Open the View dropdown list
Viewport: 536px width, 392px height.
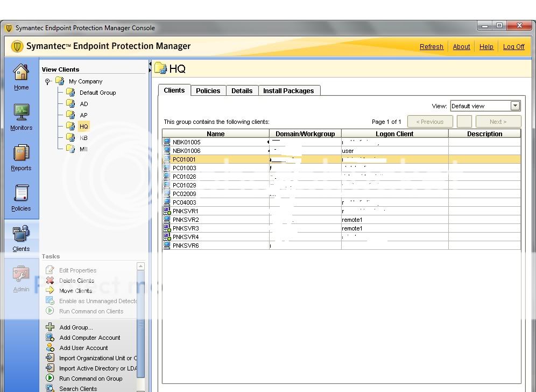coord(515,106)
